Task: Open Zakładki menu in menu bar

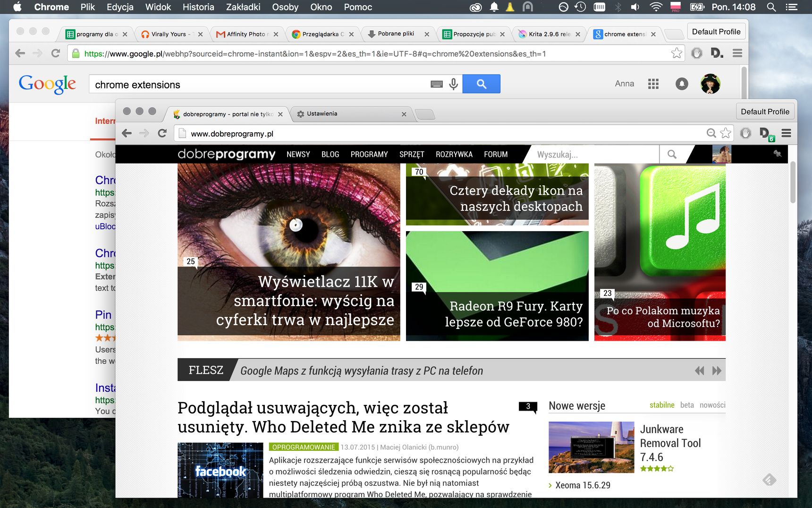Action: [243, 7]
